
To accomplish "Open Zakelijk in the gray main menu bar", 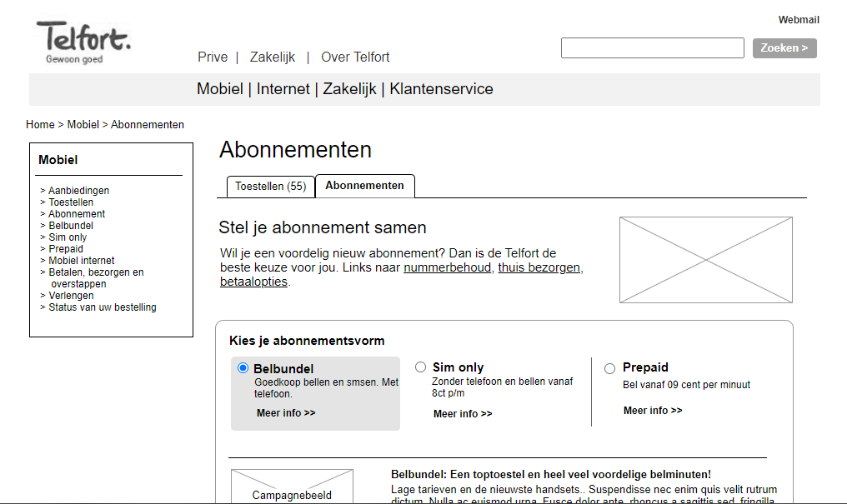I will (349, 89).
